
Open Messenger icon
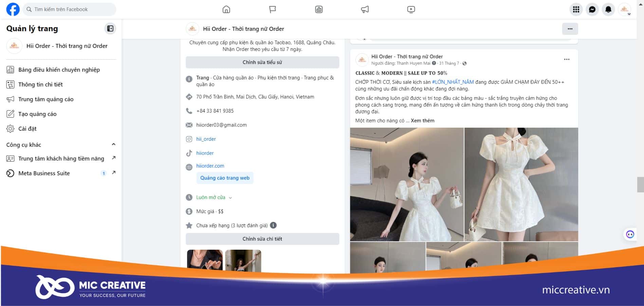592,9
